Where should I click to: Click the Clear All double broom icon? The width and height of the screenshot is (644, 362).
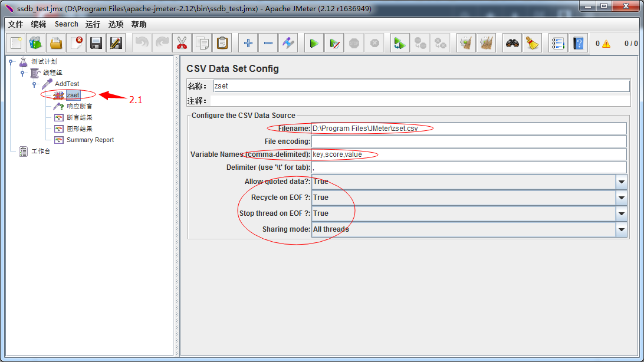pyautogui.click(x=487, y=43)
